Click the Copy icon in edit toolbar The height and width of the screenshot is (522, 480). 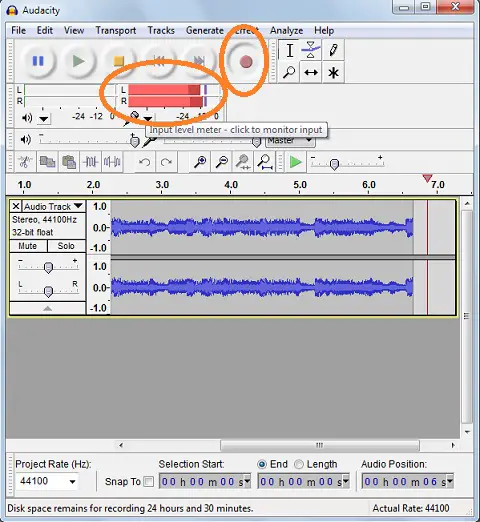47,162
